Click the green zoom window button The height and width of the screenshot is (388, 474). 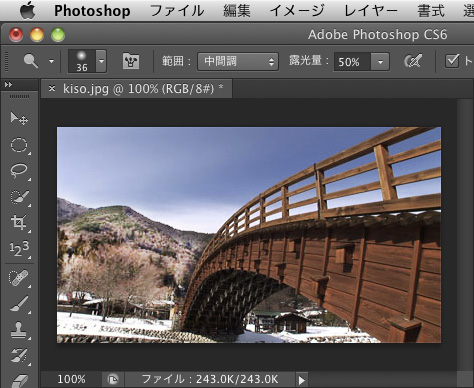coord(58,35)
